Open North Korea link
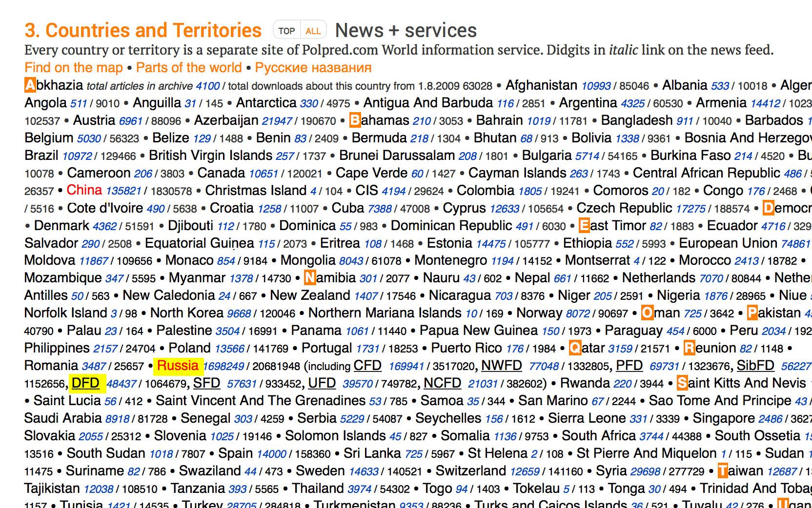The image size is (812, 508). (x=186, y=313)
